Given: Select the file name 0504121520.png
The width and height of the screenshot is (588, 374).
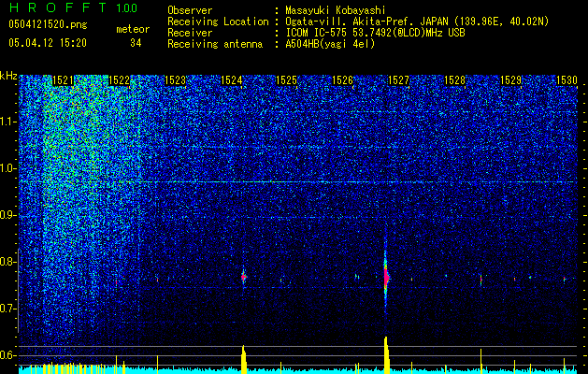Looking at the screenshot, I should click(x=48, y=24).
